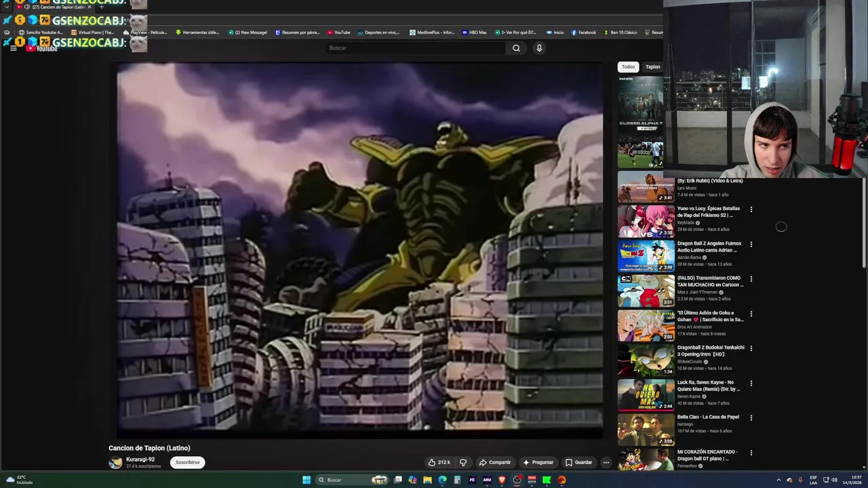868x488 pixels.
Task: Open the Preguntar ask button
Action: point(538,462)
